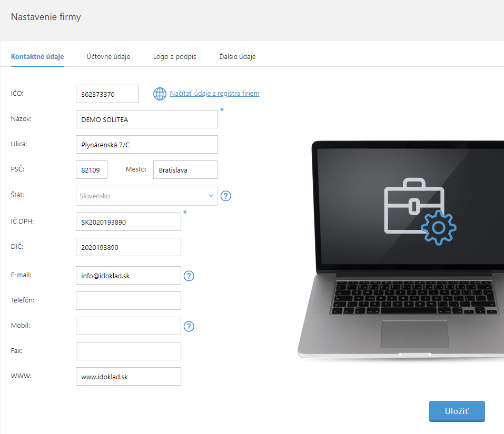Image resolution: width=504 pixels, height=434 pixels.
Task: Open the Logo a podpis tab
Action: click(174, 56)
